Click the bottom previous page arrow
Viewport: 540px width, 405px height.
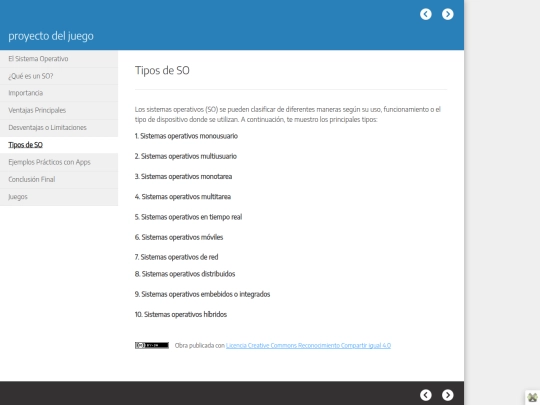click(426, 395)
